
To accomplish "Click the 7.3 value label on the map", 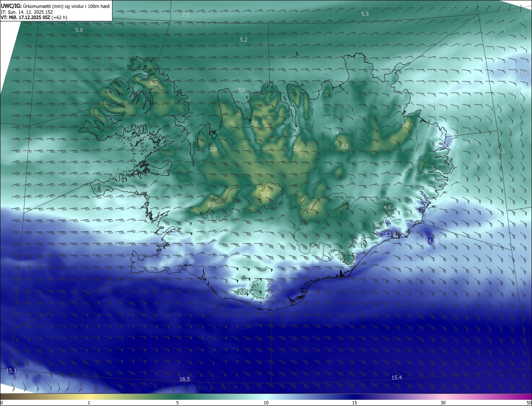I will [x=241, y=90].
